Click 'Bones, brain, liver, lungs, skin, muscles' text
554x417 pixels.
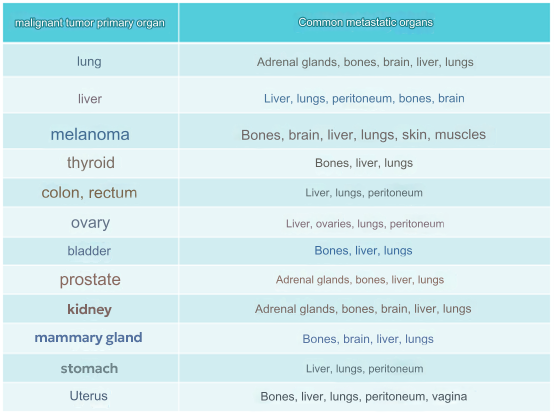[x=364, y=135]
